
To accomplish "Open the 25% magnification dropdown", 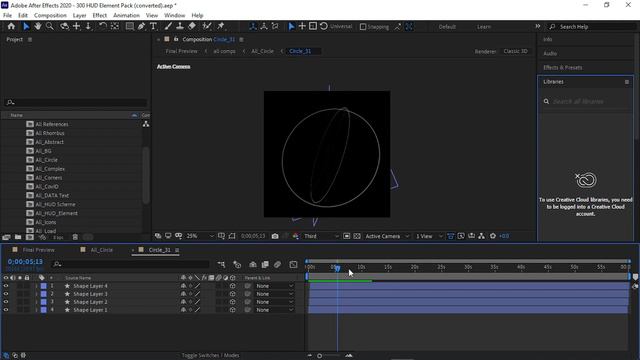I will click(200, 236).
